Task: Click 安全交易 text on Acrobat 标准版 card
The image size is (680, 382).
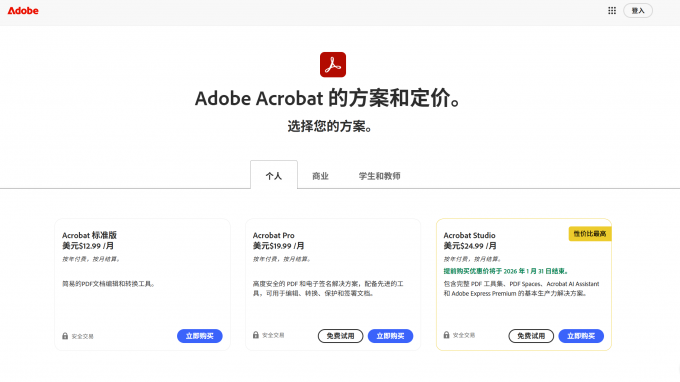Action: (x=82, y=336)
